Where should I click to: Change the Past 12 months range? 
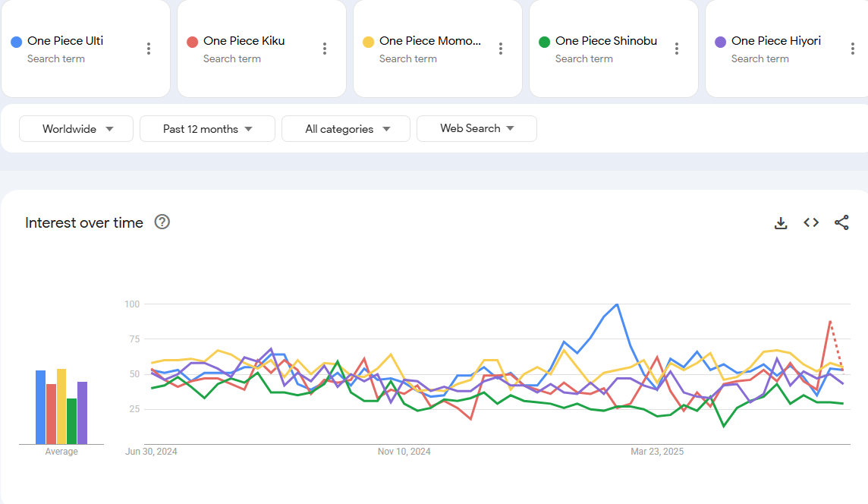[x=208, y=128]
